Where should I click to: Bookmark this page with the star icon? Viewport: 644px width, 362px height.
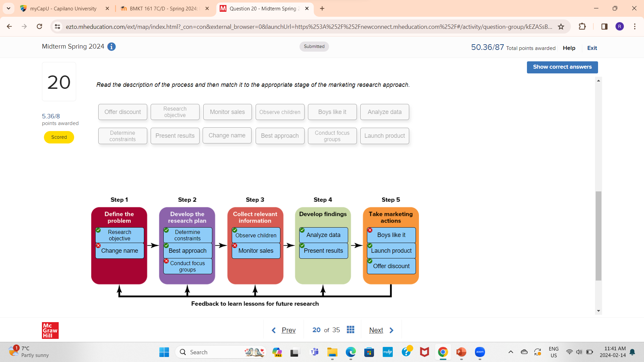[561, 27]
